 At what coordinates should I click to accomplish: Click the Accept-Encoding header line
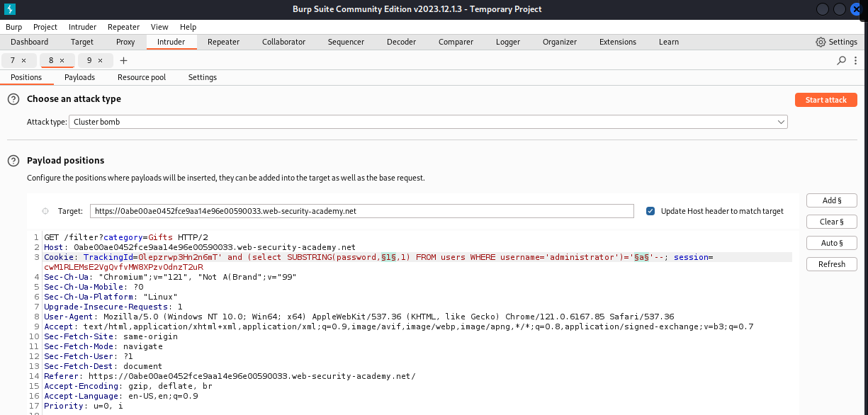coord(128,386)
